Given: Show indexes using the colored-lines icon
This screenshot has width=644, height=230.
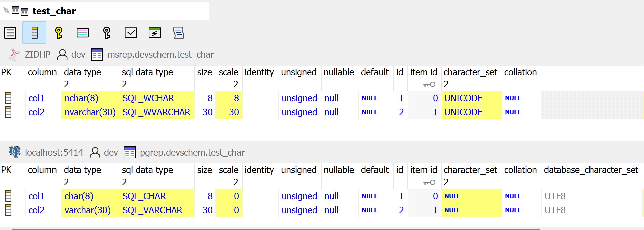Looking at the screenshot, I should (83, 33).
